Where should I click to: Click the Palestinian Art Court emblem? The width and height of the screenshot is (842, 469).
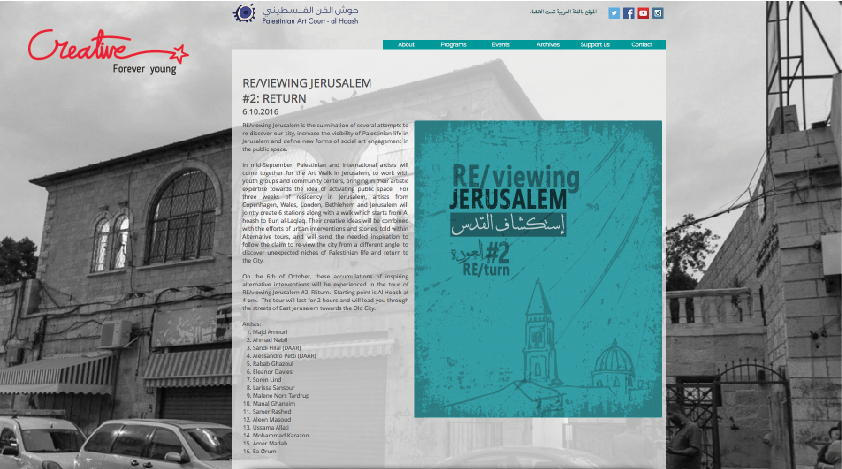(x=244, y=13)
